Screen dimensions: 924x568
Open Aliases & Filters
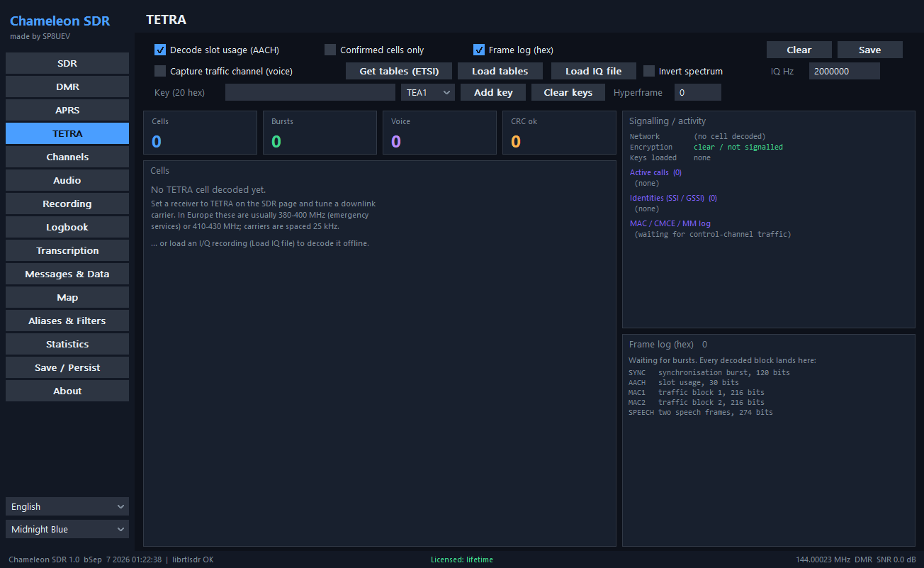point(67,321)
